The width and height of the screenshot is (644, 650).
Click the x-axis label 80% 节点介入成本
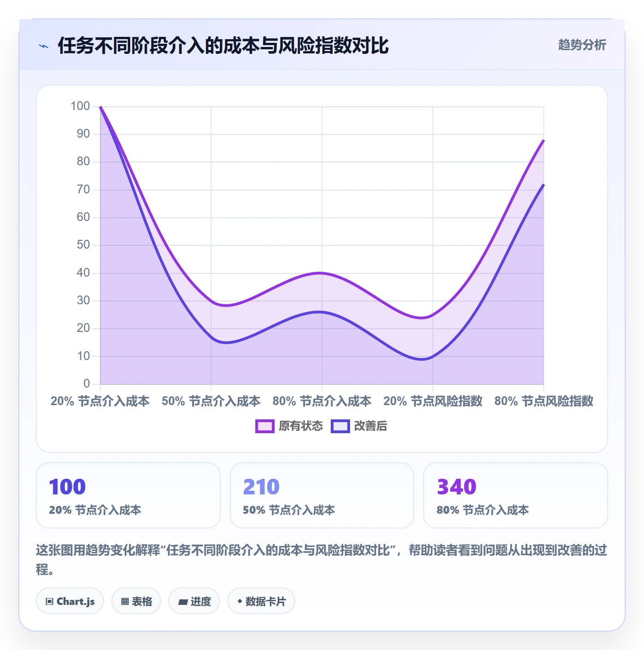[x=322, y=401]
